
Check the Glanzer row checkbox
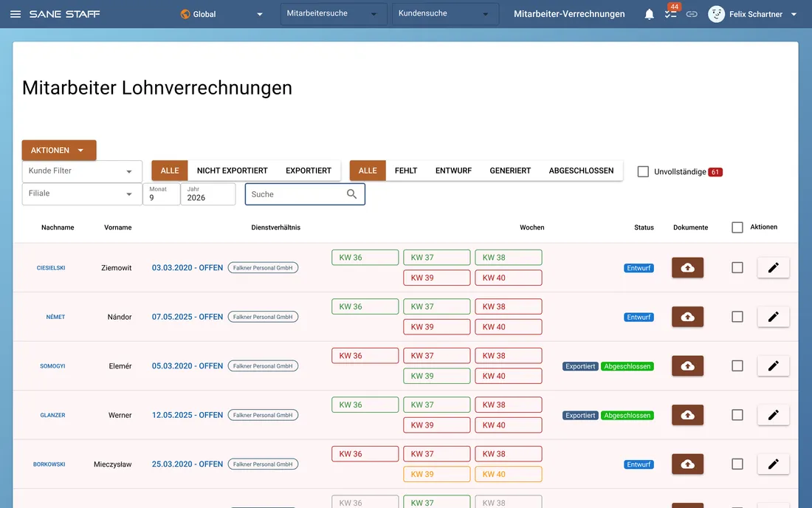tap(737, 415)
